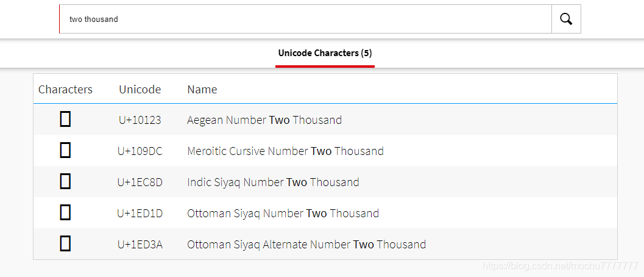
Task: Open the U+1ED3A code point link
Action: pyautogui.click(x=140, y=245)
